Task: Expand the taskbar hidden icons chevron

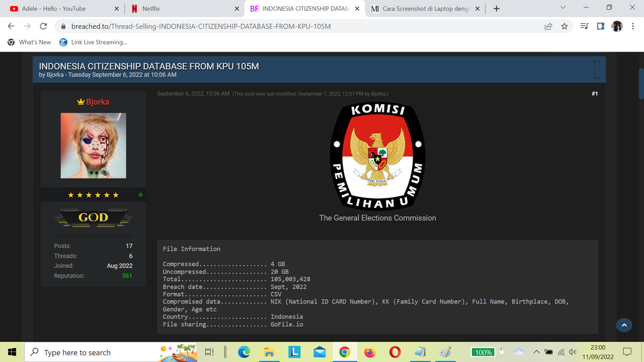Action: [536, 352]
